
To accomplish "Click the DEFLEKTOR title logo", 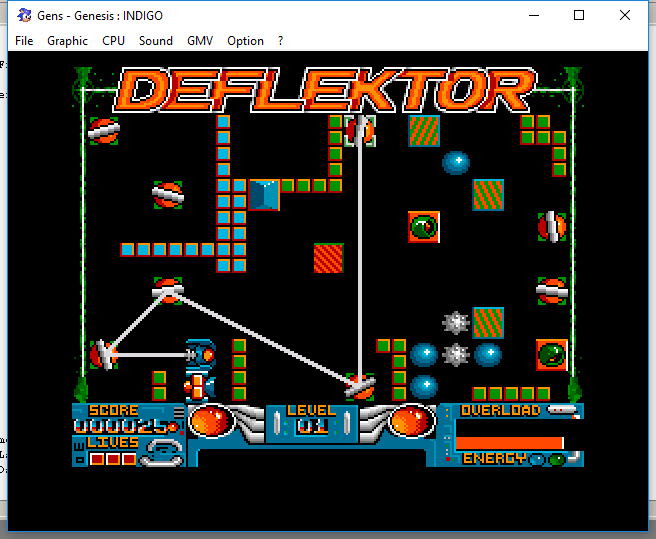I will pos(325,90).
